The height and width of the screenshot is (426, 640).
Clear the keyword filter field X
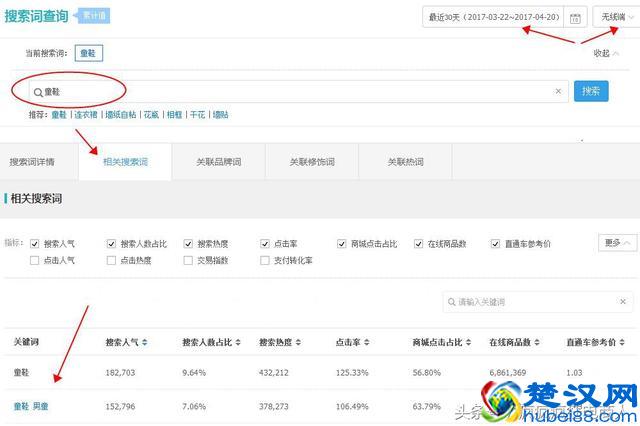(623, 302)
